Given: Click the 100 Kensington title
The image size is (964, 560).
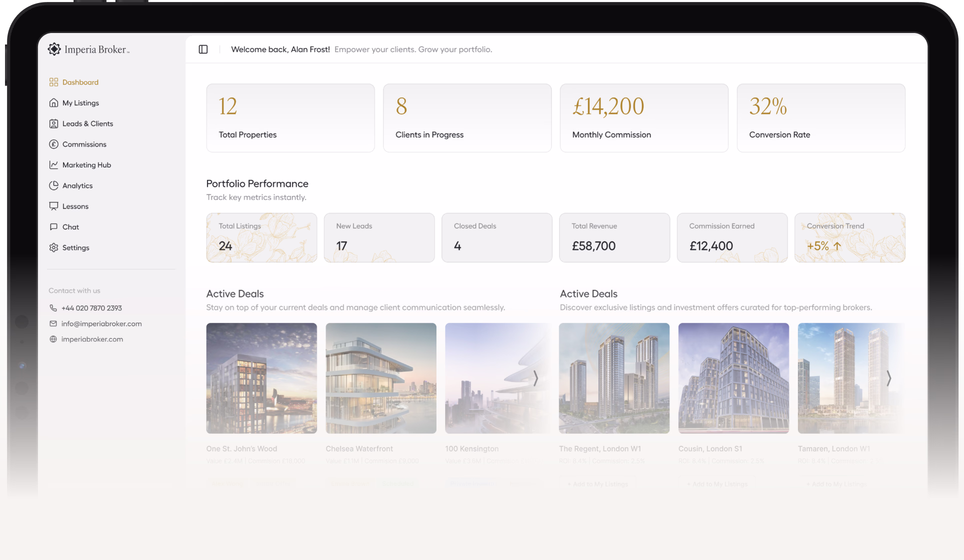Looking at the screenshot, I should (x=472, y=448).
